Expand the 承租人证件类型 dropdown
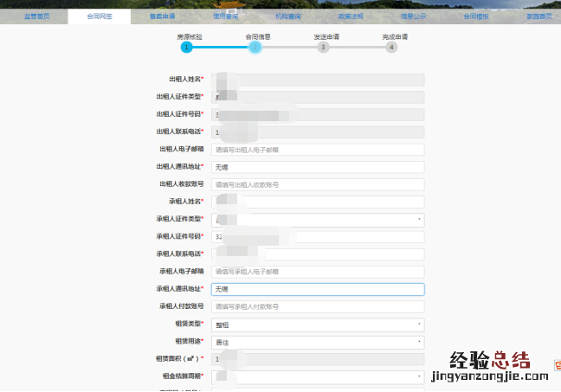The image size is (561, 392). (x=318, y=220)
